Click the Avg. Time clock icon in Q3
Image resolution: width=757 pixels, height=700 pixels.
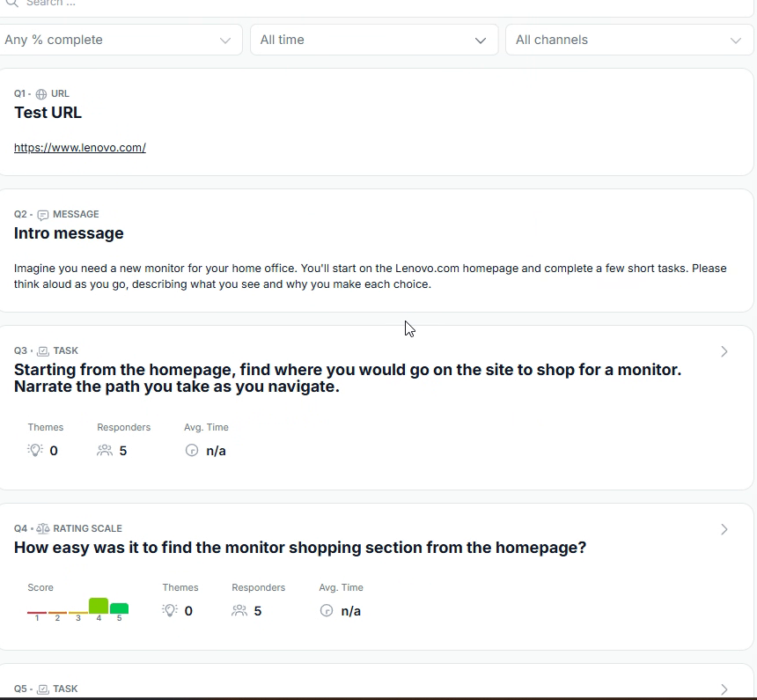[x=192, y=451]
